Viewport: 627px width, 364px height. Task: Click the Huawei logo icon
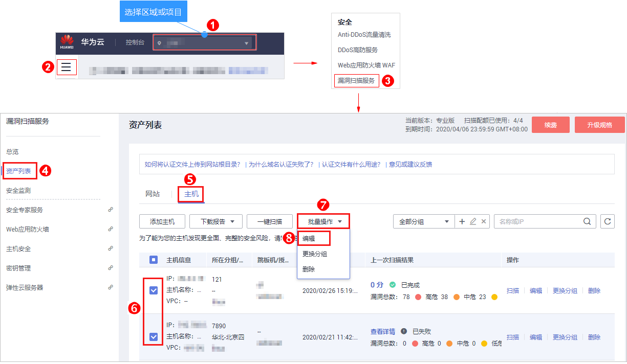coord(67,41)
